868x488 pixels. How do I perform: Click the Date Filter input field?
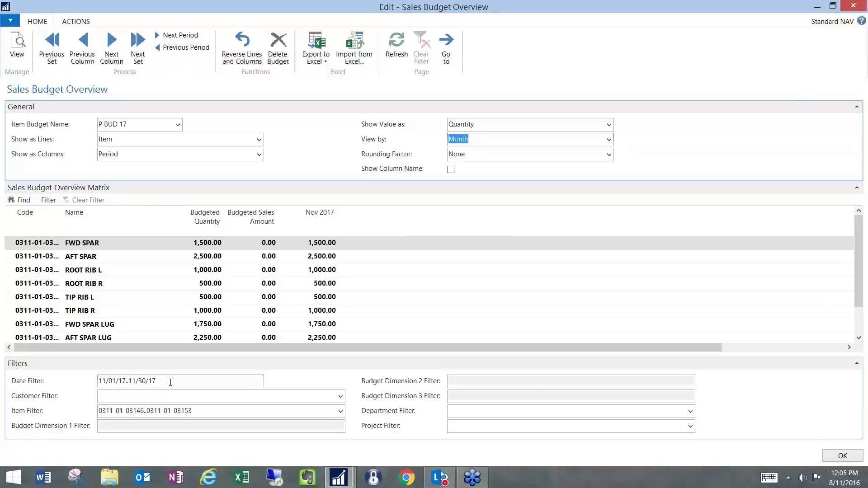pos(179,381)
